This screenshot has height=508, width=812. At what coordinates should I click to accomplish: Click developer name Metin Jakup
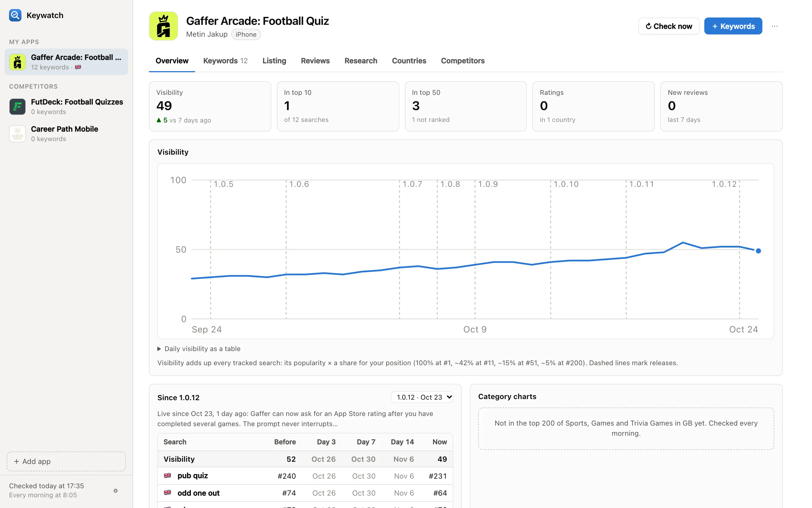click(207, 34)
